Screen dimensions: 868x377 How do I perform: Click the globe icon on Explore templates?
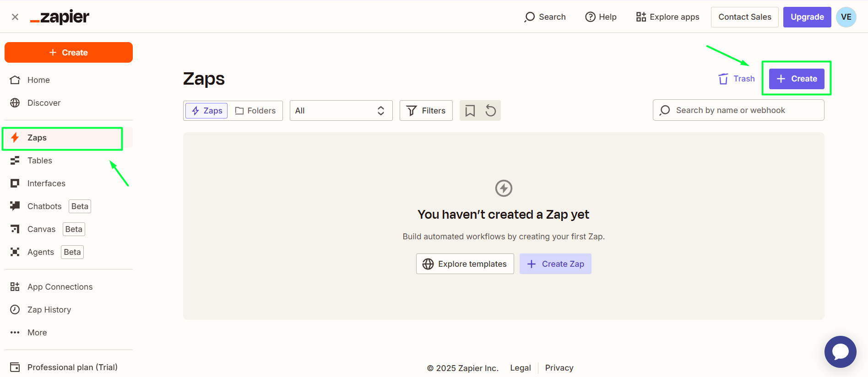pyautogui.click(x=428, y=264)
